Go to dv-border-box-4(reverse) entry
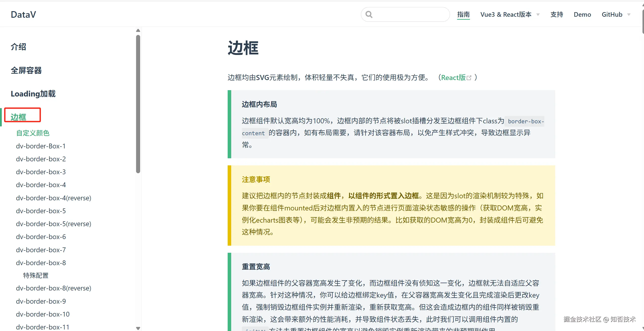This screenshot has height=331, width=644. click(53, 198)
